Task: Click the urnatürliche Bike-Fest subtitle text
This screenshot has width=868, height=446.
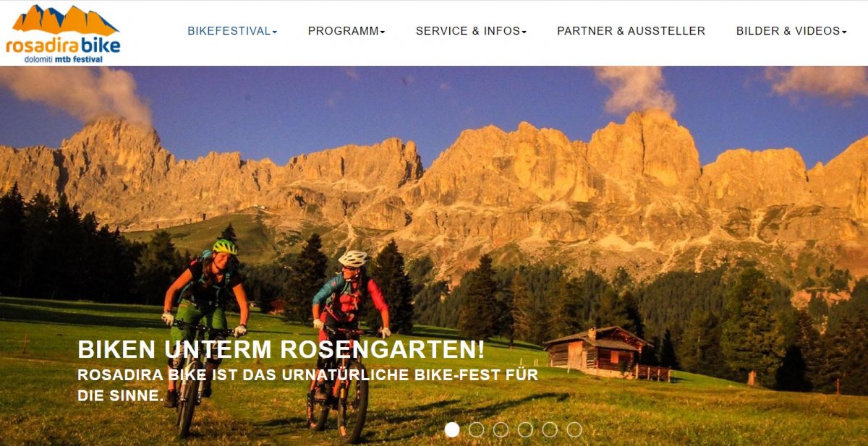Action: 308,385
